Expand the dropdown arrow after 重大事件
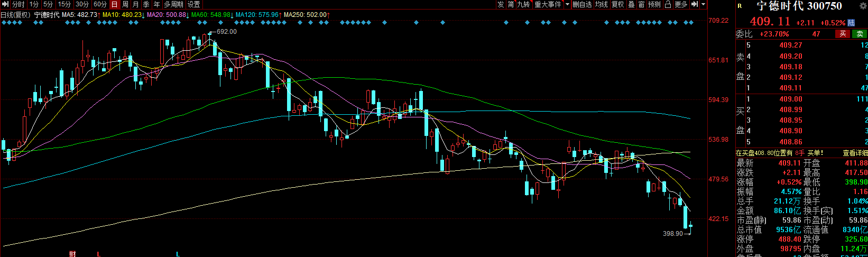 (568, 4)
